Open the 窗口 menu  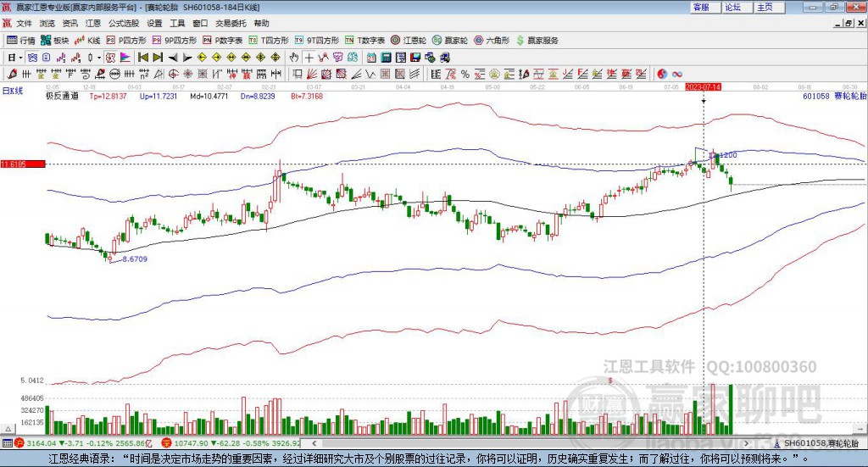(200, 23)
